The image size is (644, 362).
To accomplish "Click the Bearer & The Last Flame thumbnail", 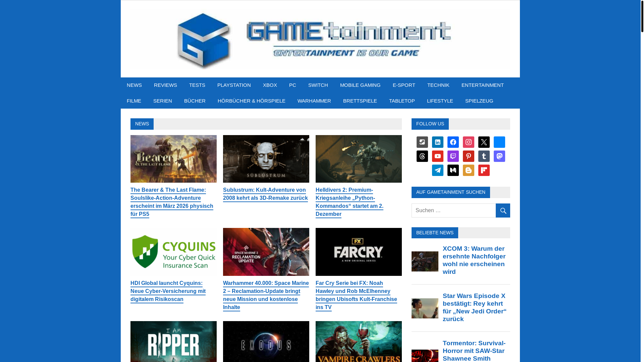I will click(173, 159).
